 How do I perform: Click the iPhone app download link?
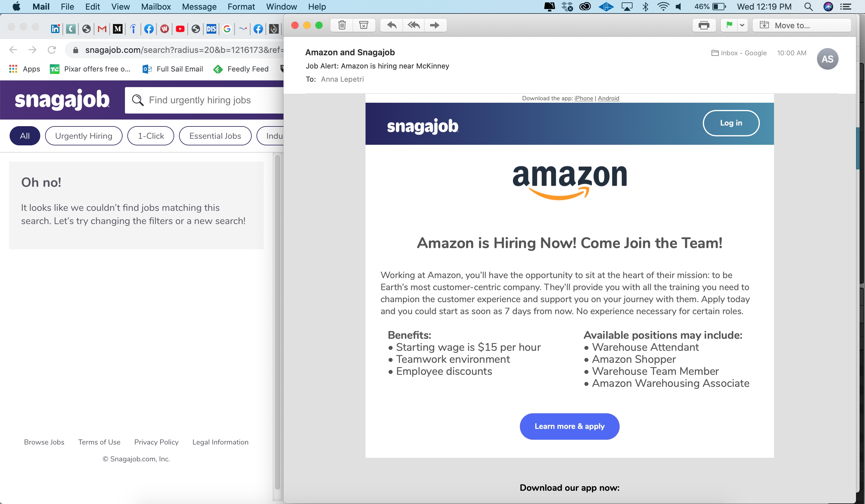click(x=584, y=98)
